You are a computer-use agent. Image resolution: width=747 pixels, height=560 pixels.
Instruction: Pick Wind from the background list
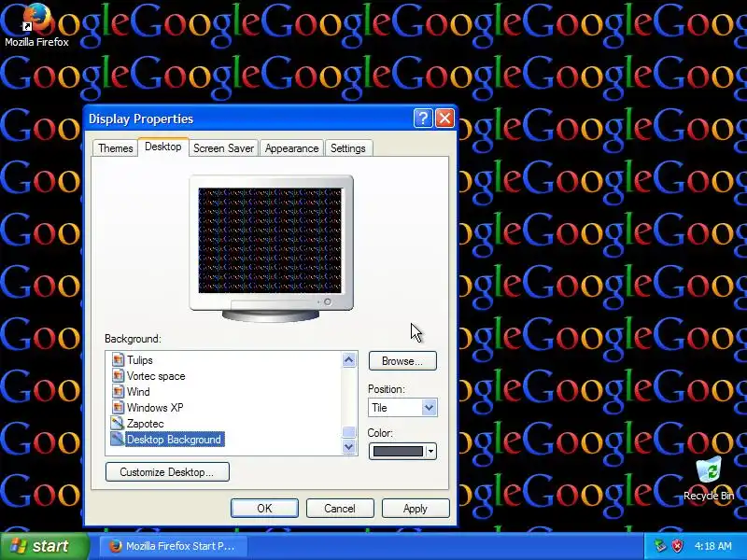pyautogui.click(x=138, y=391)
